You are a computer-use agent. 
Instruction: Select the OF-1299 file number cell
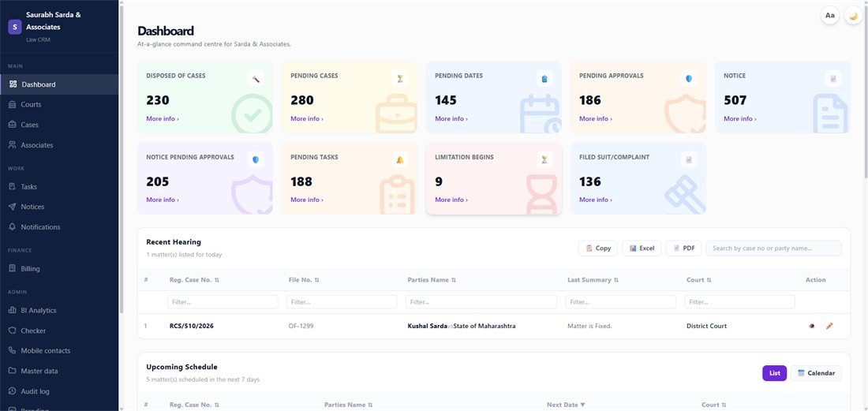tap(301, 327)
